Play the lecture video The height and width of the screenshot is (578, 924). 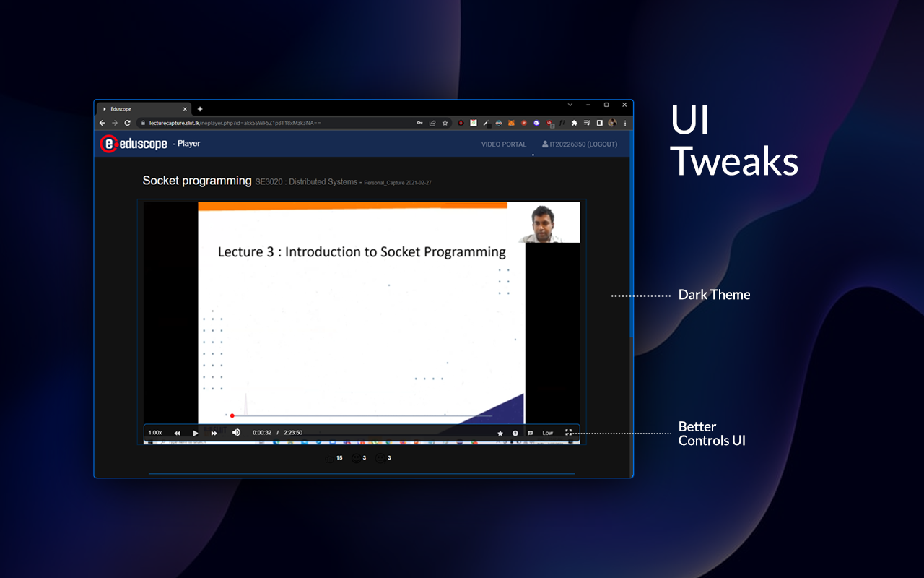click(196, 433)
